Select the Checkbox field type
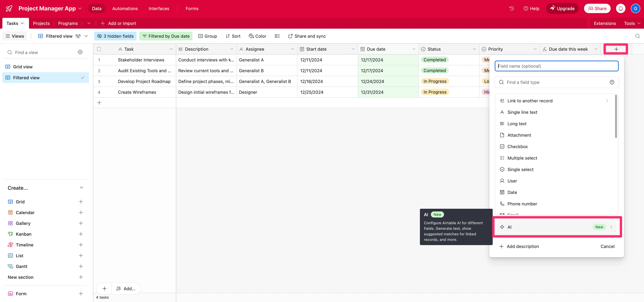The width and height of the screenshot is (644, 302). (x=517, y=147)
